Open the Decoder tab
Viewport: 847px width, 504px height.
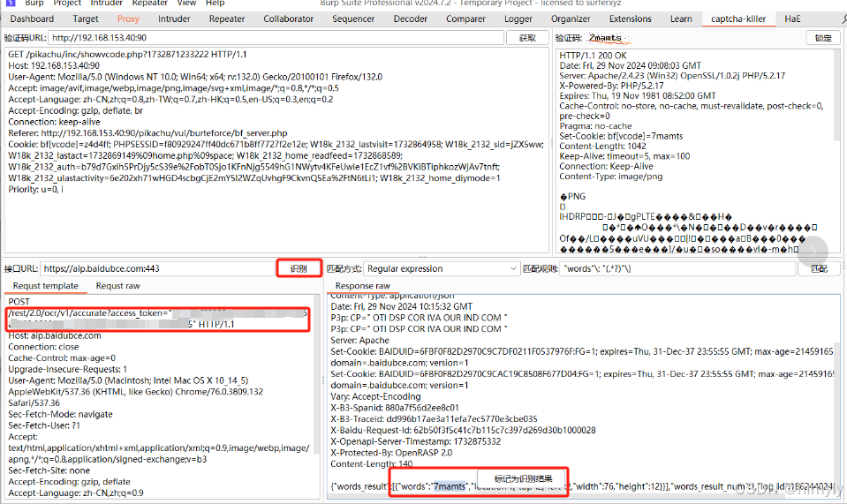pos(411,19)
